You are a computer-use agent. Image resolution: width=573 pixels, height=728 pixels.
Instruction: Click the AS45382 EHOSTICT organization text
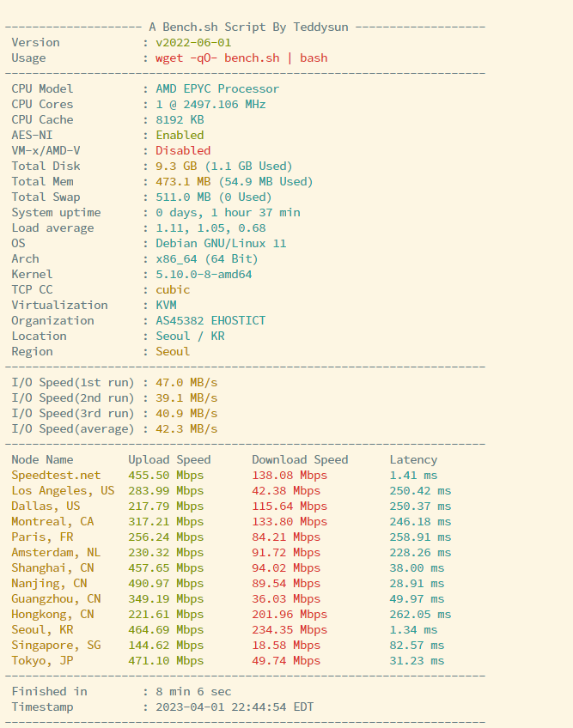click(x=210, y=321)
